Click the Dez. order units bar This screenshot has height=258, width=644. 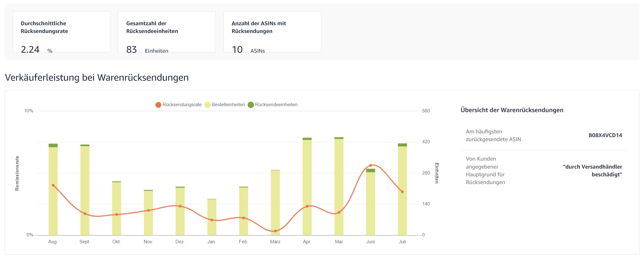(180, 211)
